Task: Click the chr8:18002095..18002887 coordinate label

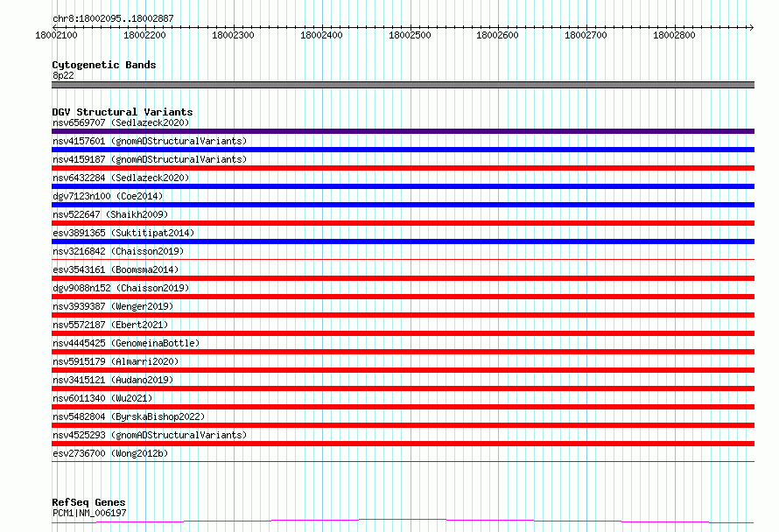Action: click(113, 19)
